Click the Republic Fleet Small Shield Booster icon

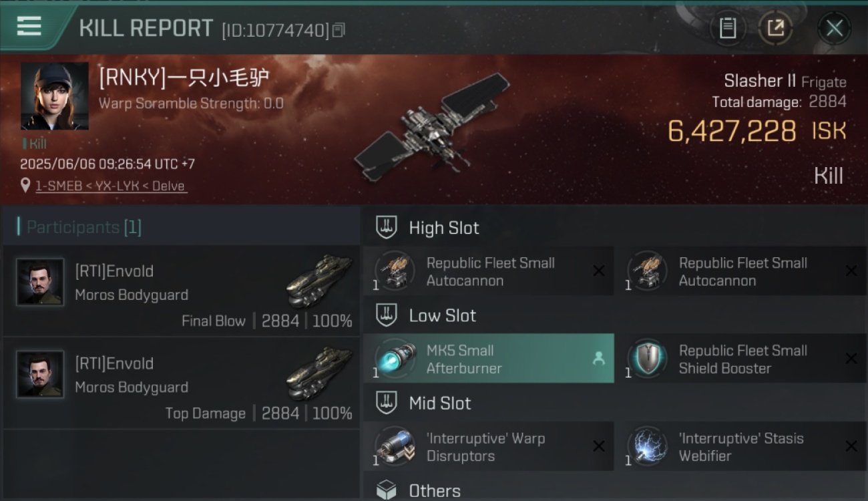point(647,359)
